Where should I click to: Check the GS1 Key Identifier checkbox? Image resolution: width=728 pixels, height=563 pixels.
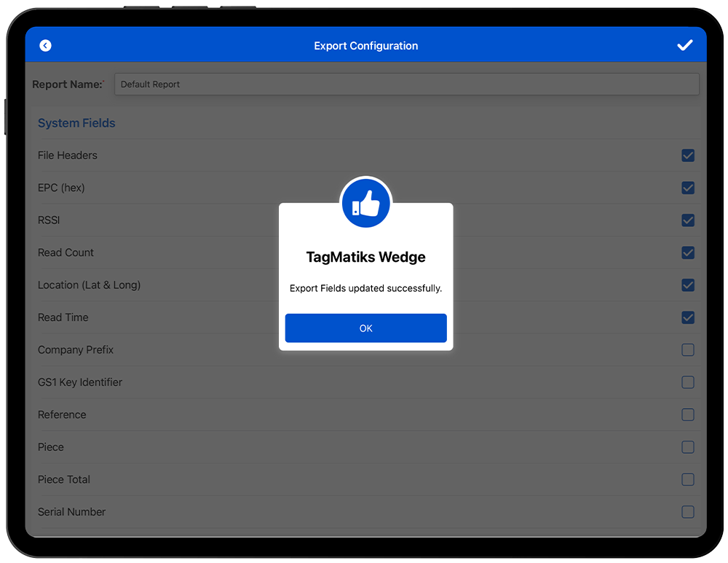tap(687, 383)
